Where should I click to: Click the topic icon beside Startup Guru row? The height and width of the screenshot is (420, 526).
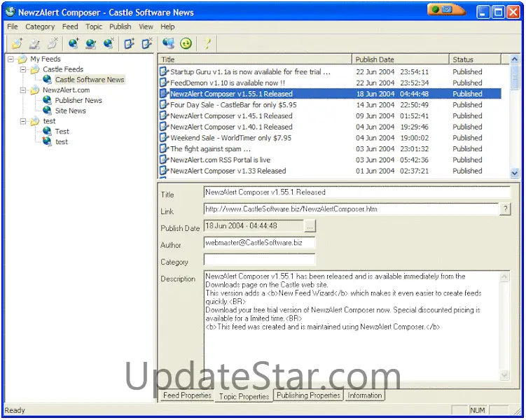pos(164,71)
